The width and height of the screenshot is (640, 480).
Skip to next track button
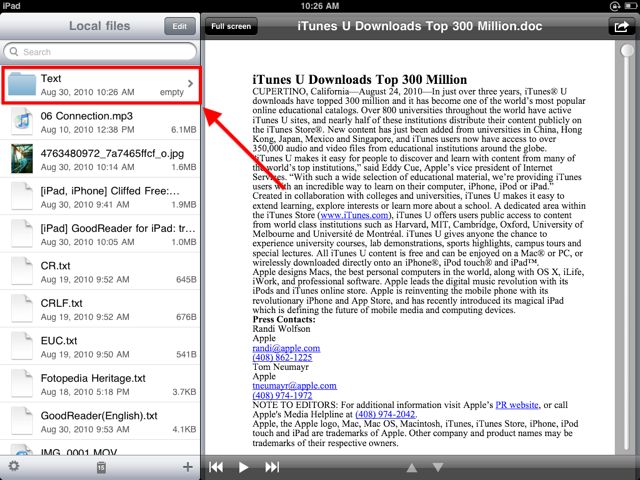(272, 467)
